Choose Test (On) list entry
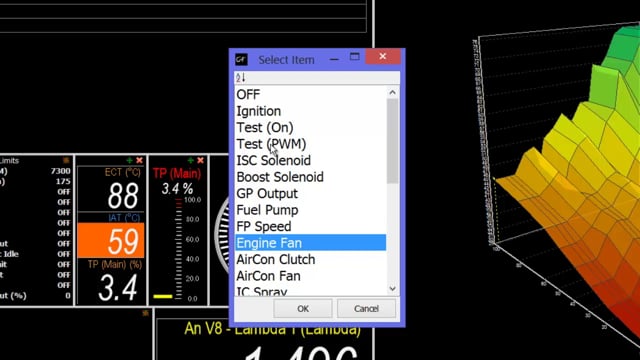The height and width of the screenshot is (360, 640). coord(311,127)
